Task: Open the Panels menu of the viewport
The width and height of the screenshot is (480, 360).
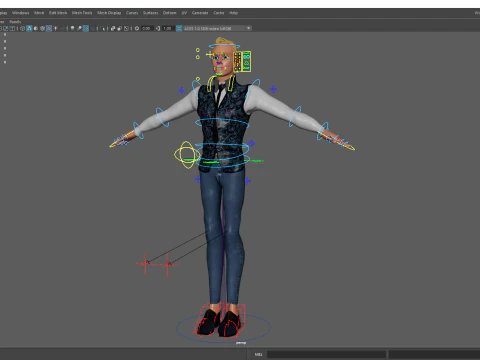Action: pyautogui.click(x=15, y=22)
